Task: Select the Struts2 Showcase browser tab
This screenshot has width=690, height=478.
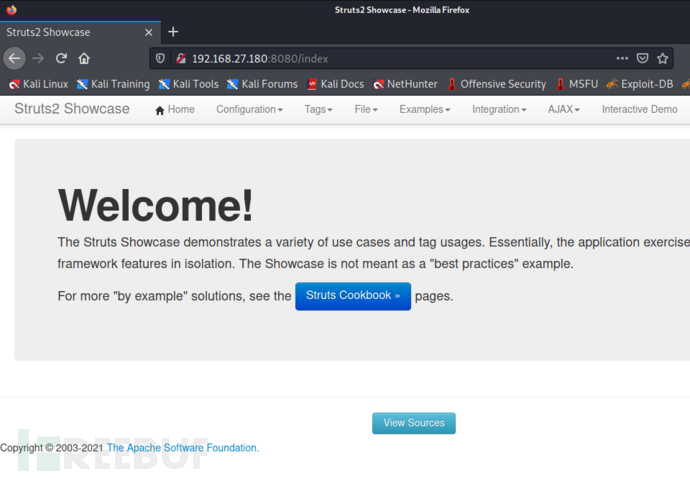Action: point(81,32)
